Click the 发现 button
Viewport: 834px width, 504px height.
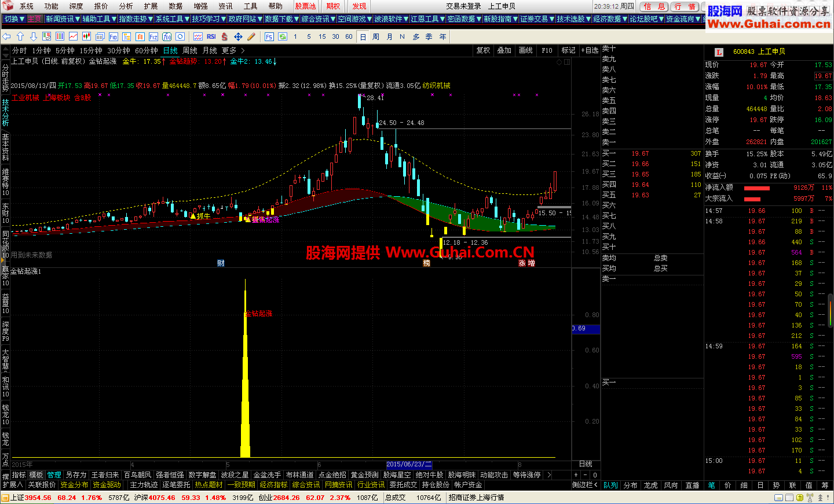click(359, 6)
